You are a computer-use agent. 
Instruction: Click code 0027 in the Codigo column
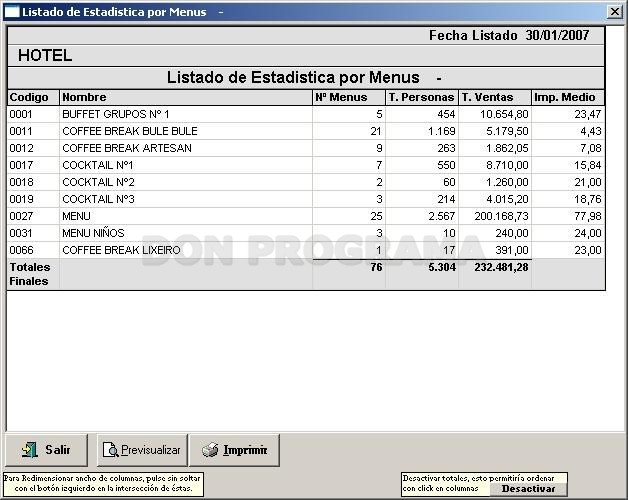(x=21, y=216)
